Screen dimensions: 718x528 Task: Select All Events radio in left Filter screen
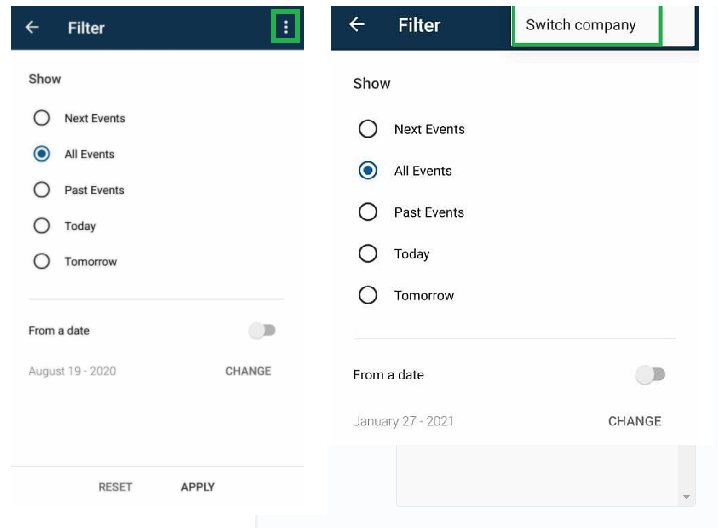pyautogui.click(x=42, y=154)
